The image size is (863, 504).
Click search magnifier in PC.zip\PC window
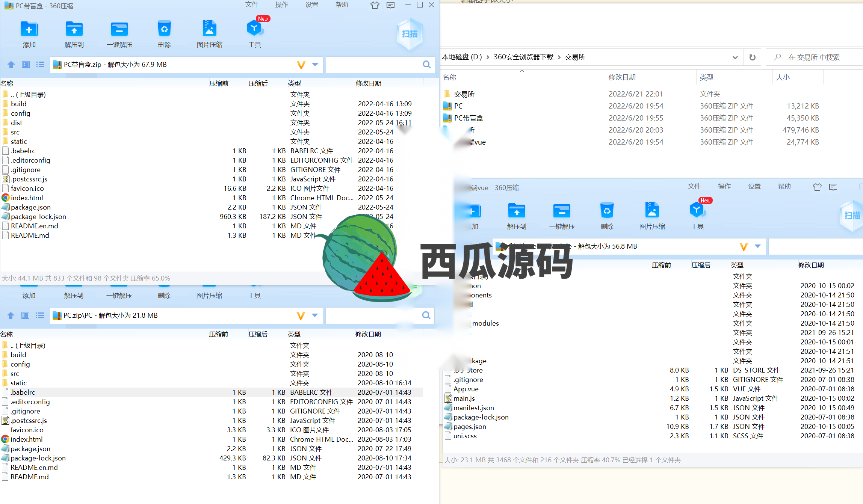pyautogui.click(x=426, y=315)
